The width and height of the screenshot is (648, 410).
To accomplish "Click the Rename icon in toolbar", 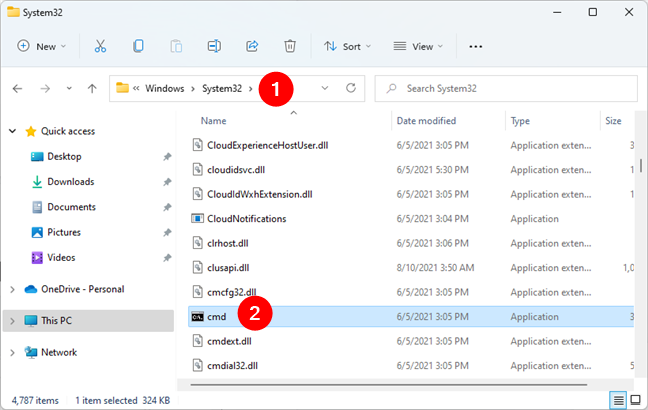I will pyautogui.click(x=214, y=46).
